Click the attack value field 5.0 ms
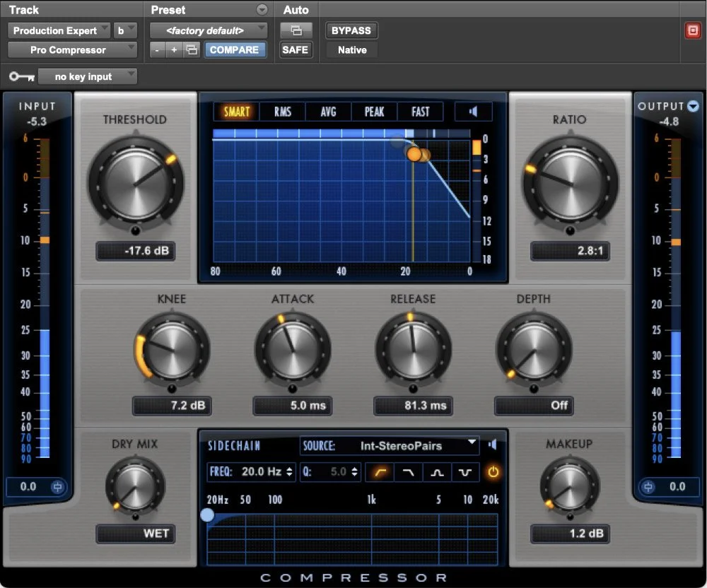 293,406
